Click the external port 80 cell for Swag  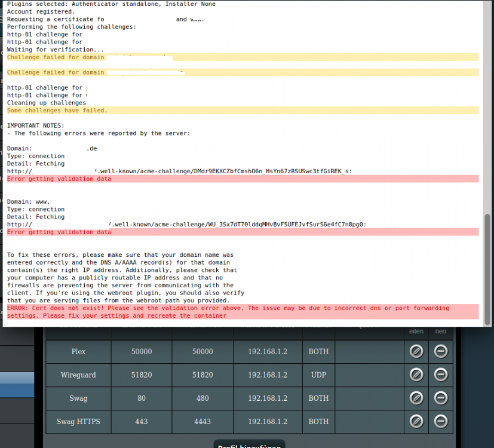click(142, 398)
